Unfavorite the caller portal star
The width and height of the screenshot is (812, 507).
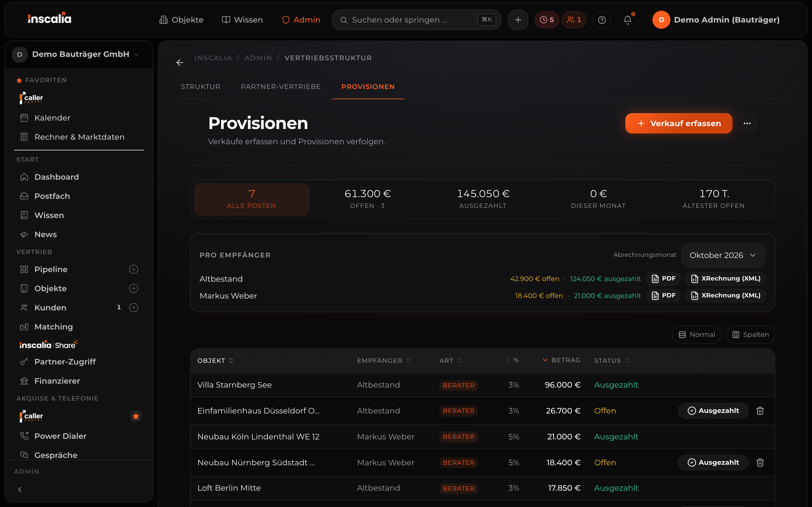pos(136,416)
